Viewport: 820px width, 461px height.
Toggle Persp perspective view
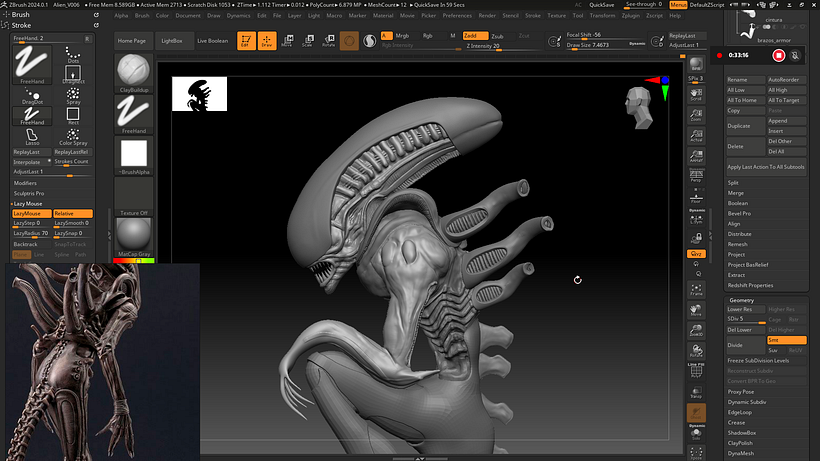(696, 176)
